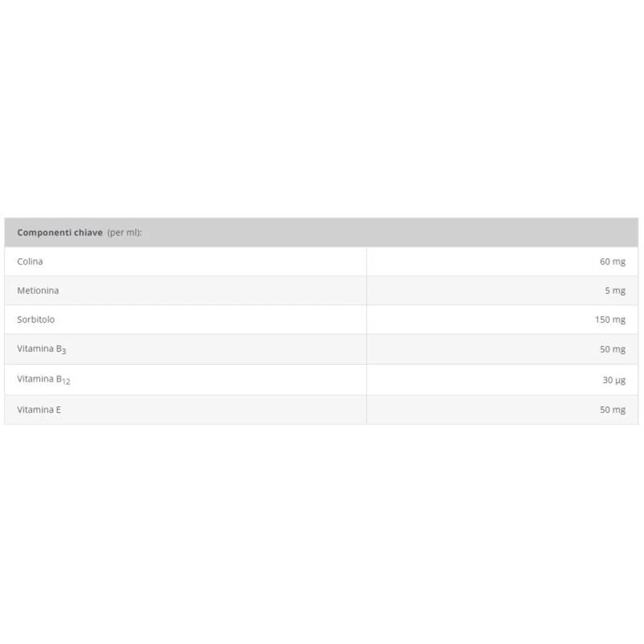This screenshot has width=644, height=644.
Task: Click the column divider in the Metionina row
Action: pyautogui.click(x=366, y=291)
